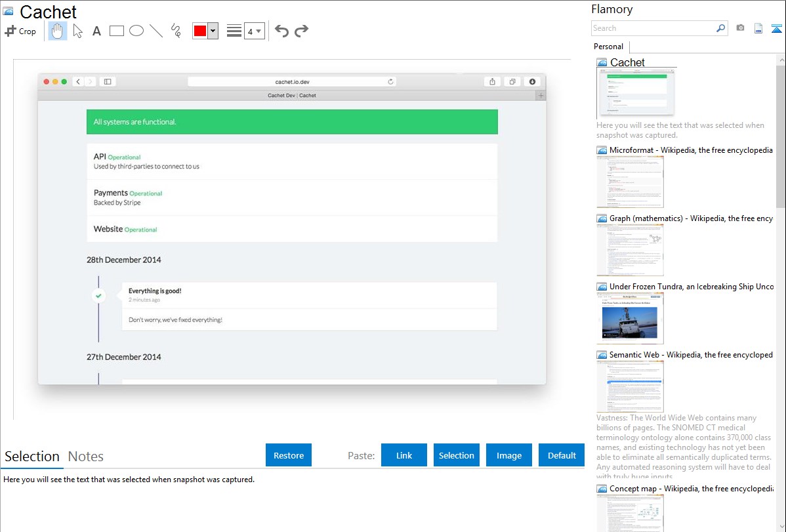The width and height of the screenshot is (786, 532).
Task: Click the Graph (mathematics) title text
Action: click(x=691, y=218)
